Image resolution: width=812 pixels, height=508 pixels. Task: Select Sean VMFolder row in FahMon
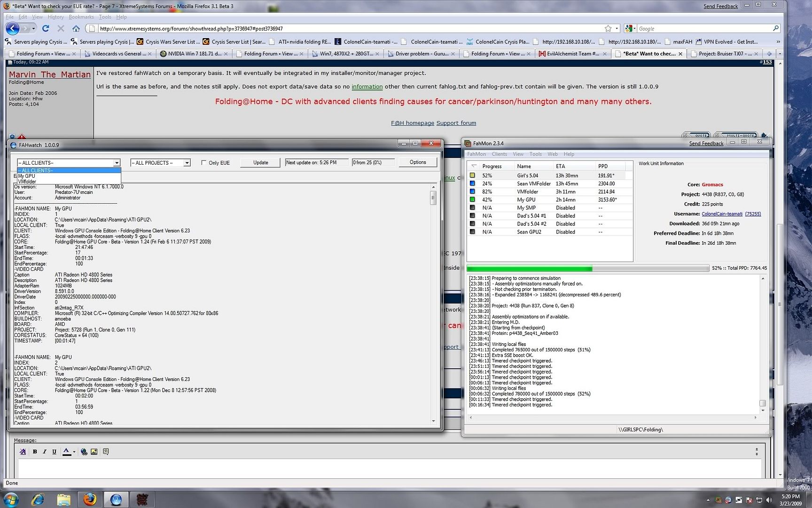coord(549,183)
